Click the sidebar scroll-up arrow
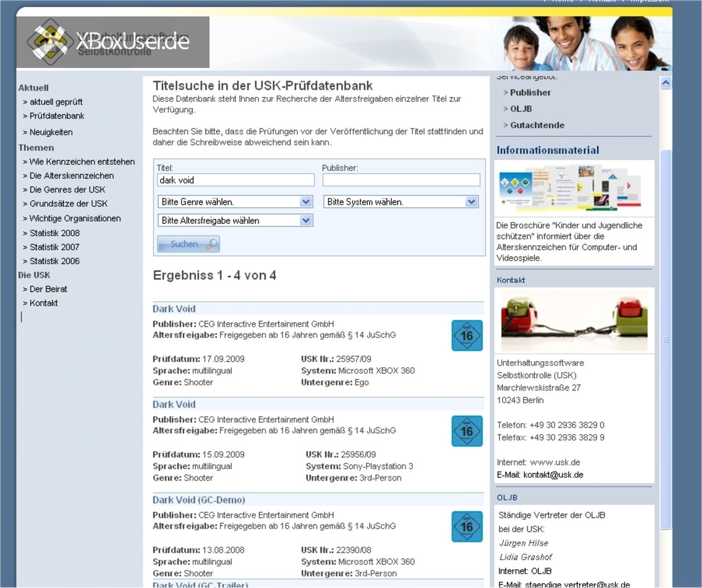Screen dimensions: 702x588 (666, 83)
